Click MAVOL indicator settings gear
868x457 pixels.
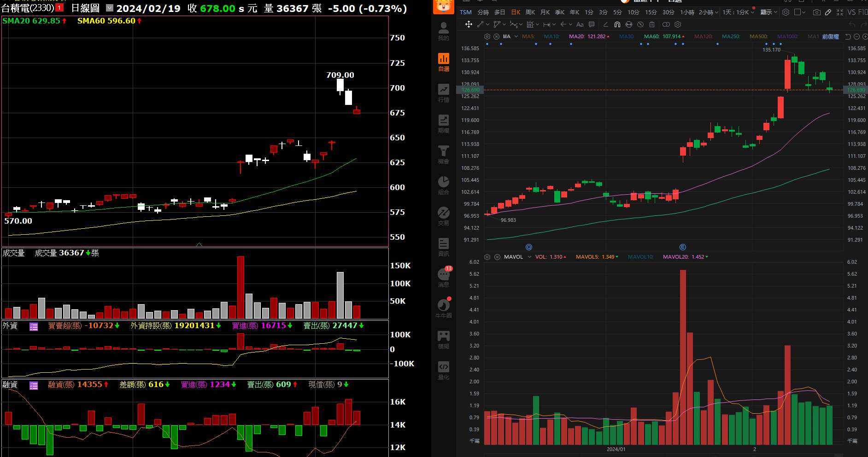[487, 257]
